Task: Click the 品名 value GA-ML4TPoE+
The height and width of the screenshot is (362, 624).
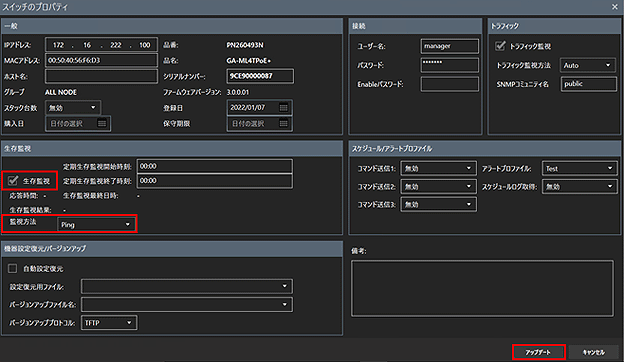Action: pos(249,60)
